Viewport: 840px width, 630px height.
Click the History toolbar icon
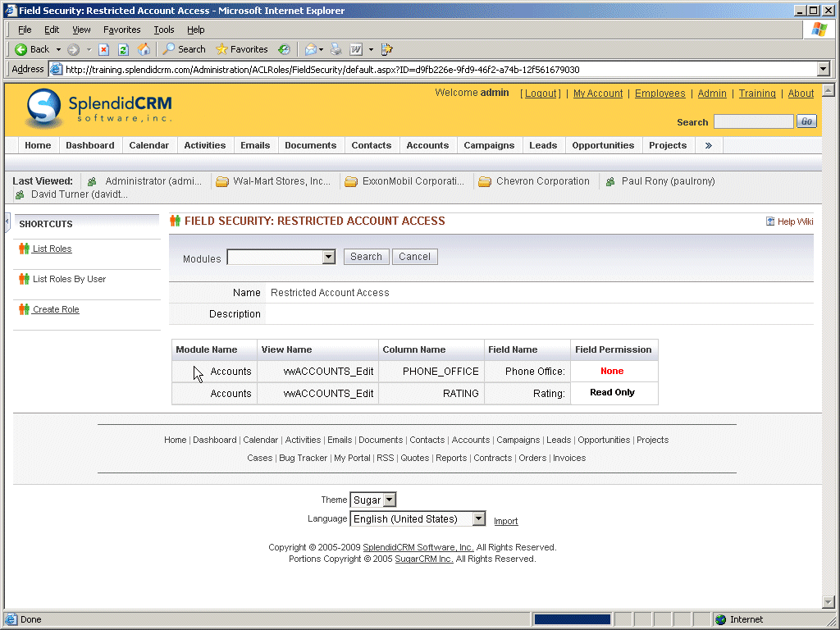284,49
